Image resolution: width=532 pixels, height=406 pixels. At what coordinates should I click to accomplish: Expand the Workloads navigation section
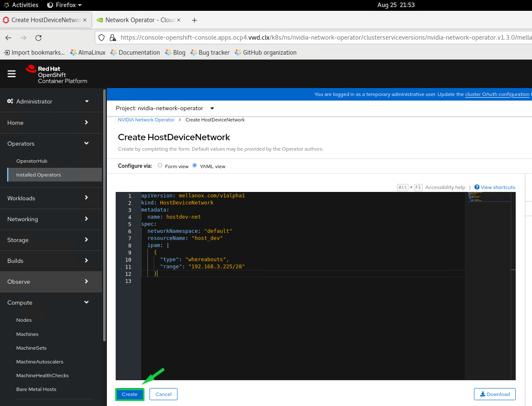(51, 198)
